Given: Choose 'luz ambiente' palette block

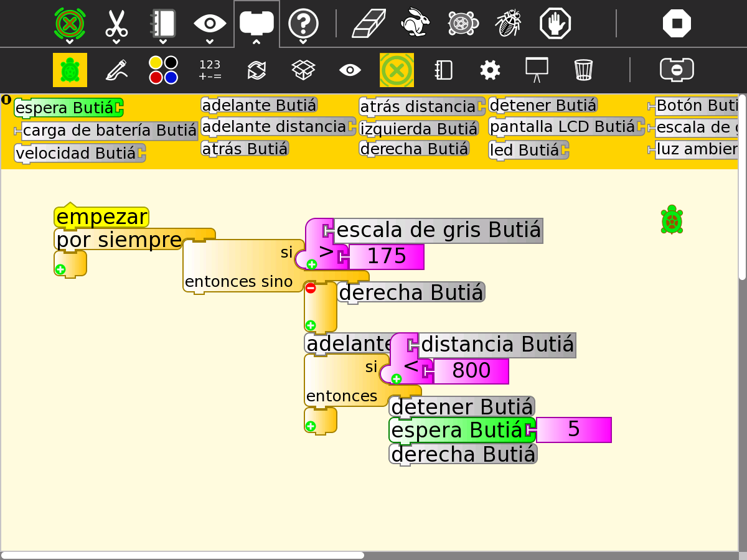Looking at the screenshot, I should tap(693, 149).
